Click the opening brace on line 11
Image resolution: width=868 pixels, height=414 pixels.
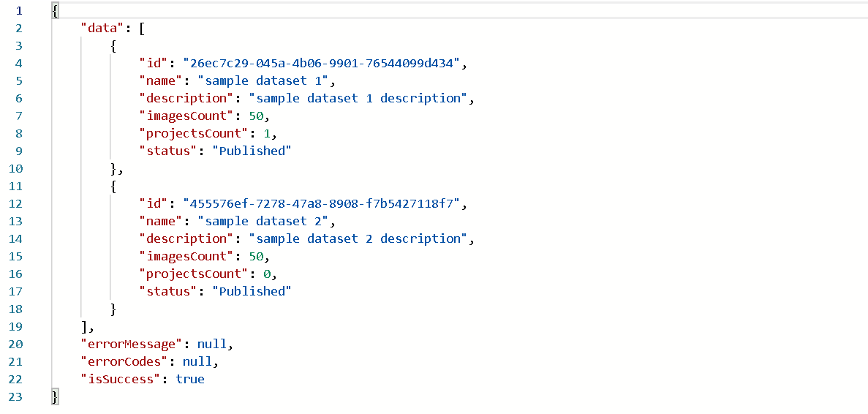[113, 186]
